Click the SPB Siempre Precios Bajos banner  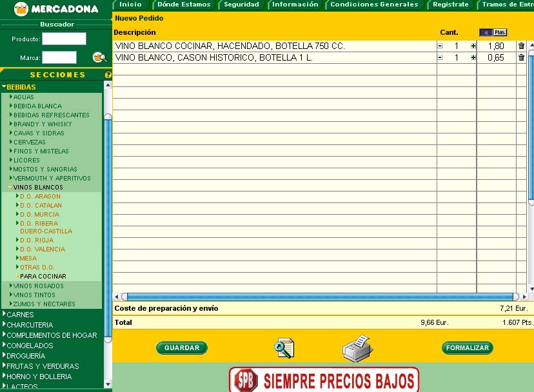(324, 379)
